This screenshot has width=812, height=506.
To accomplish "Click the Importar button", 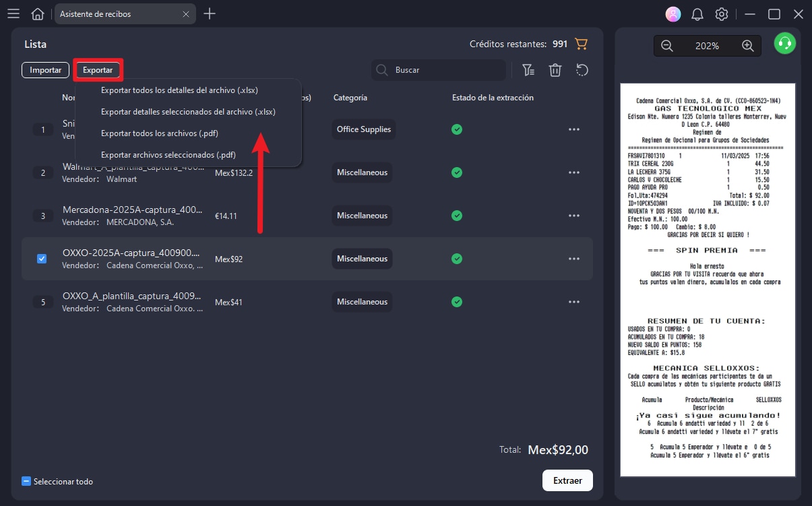I will (x=44, y=69).
